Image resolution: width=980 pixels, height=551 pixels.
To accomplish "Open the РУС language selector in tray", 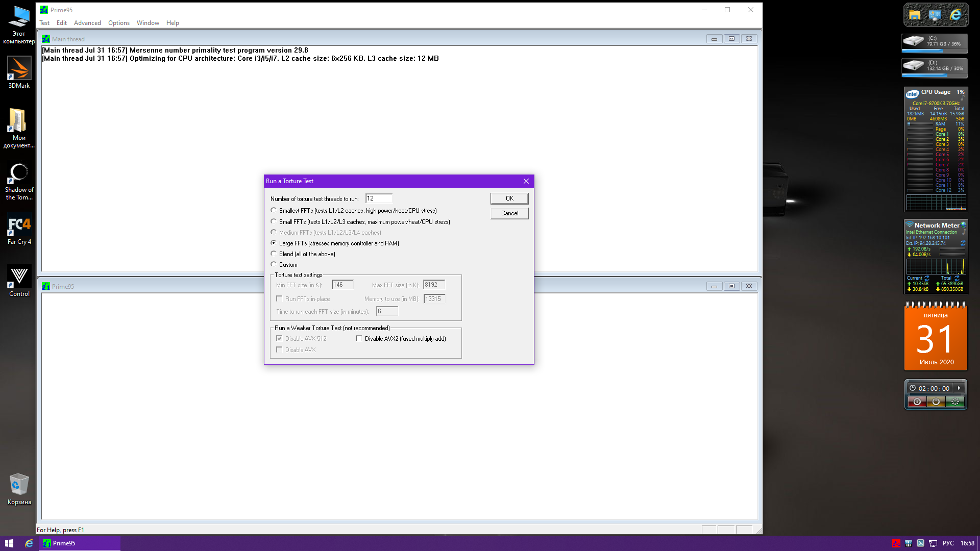I will click(948, 543).
